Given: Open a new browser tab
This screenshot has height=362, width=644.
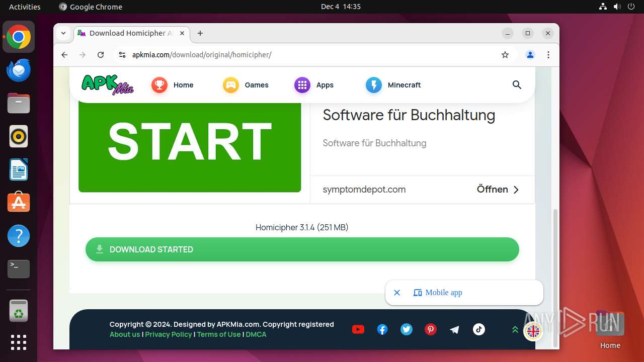Looking at the screenshot, I should [200, 33].
